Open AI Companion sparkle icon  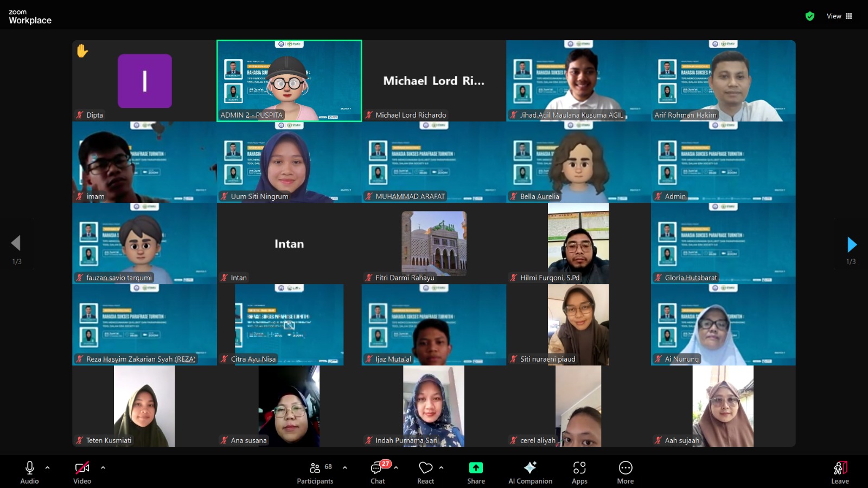(530, 468)
